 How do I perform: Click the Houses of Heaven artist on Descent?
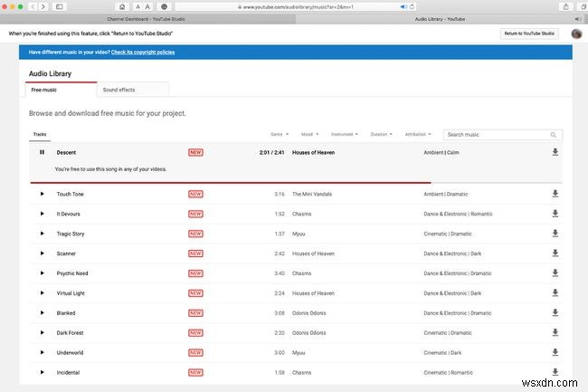click(x=314, y=153)
